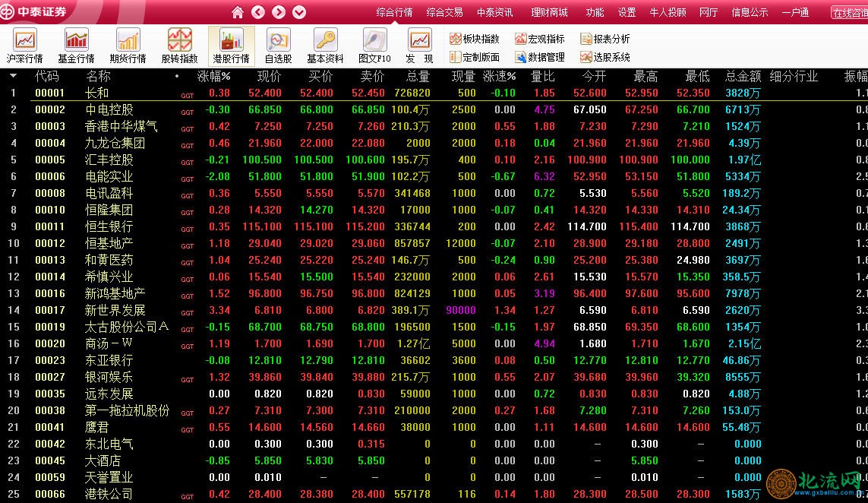The height and width of the screenshot is (503, 868).
Task: Select the stock 港铁公司
Action: point(109,494)
